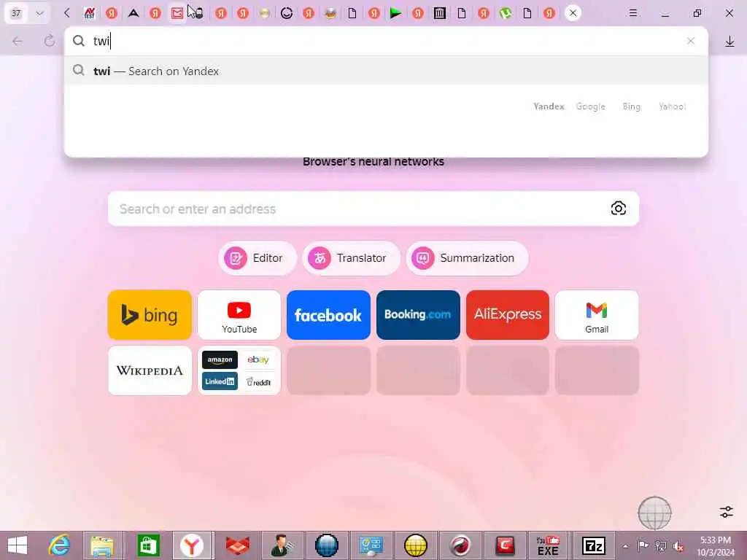
Task: Open File Explorer from taskbar
Action: point(103,545)
